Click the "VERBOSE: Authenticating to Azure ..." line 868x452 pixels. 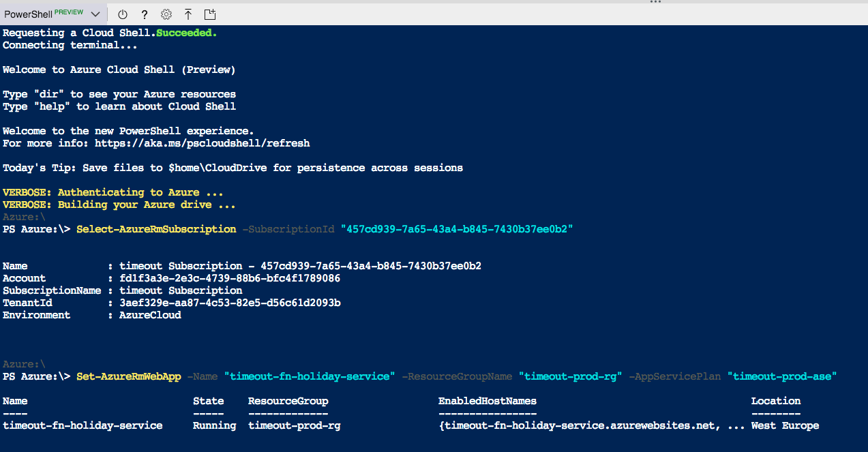tap(113, 192)
